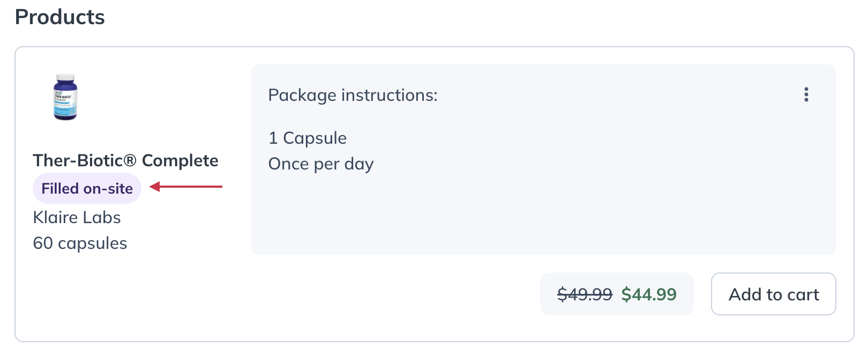Click the green $44.99 discounted price
The height and width of the screenshot is (354, 868).
649,294
